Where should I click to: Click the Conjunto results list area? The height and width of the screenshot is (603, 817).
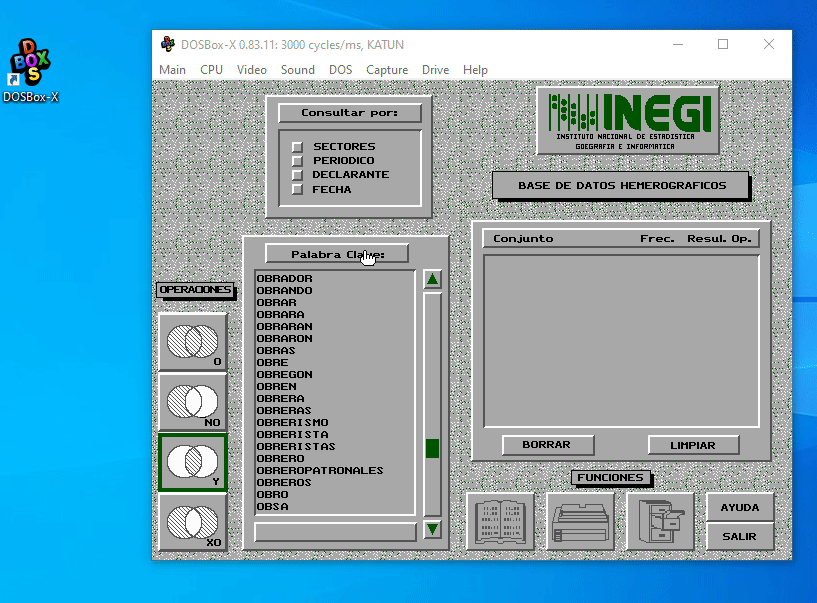coord(621,341)
